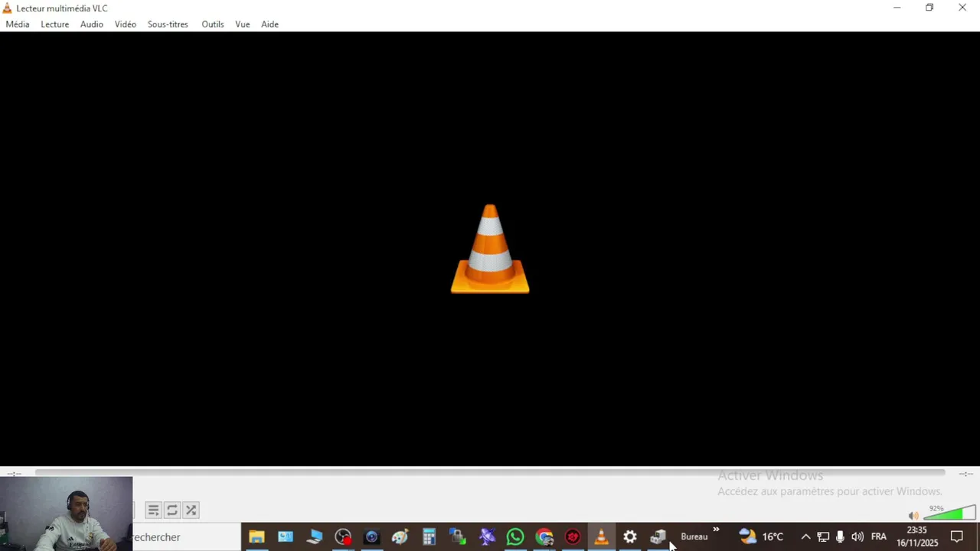Click the VLC cone taskbar icon
The width and height of the screenshot is (980, 551).
tap(602, 537)
